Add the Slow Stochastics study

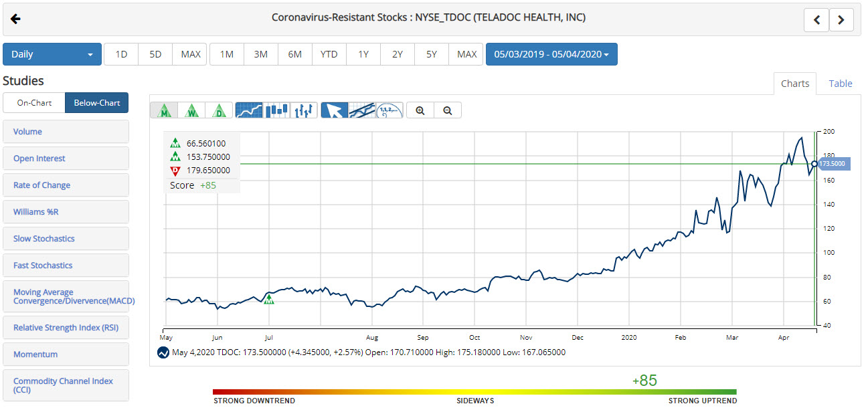click(66, 239)
